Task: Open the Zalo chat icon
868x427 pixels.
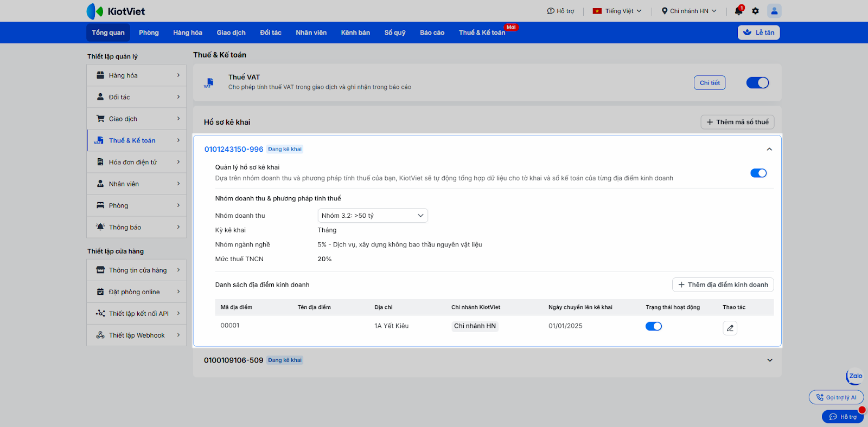Action: click(x=854, y=376)
